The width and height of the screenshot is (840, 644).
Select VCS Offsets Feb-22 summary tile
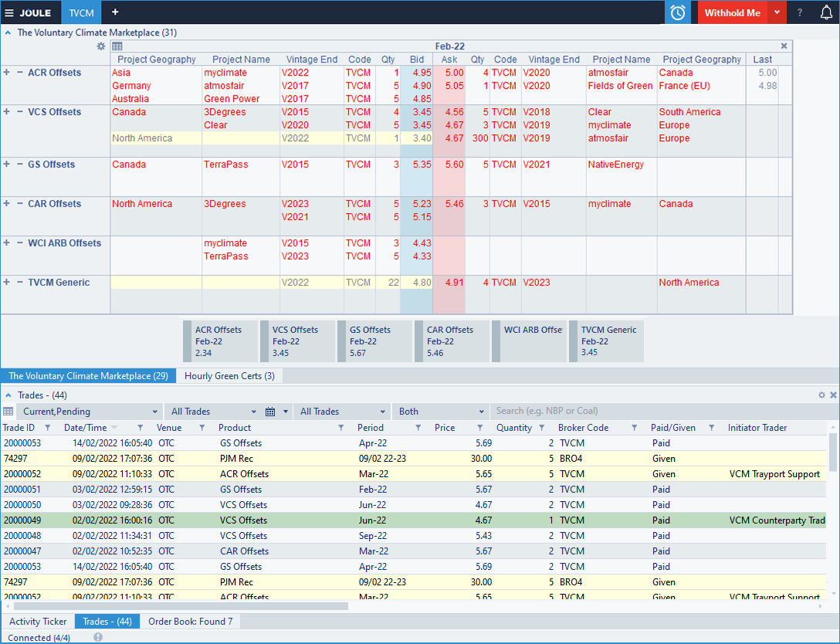pos(297,341)
